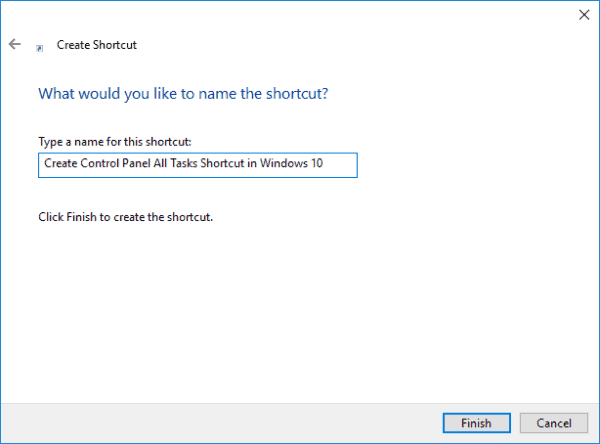Image resolution: width=600 pixels, height=444 pixels.
Task: Click the back arrow in the wizard
Action: pyautogui.click(x=15, y=44)
